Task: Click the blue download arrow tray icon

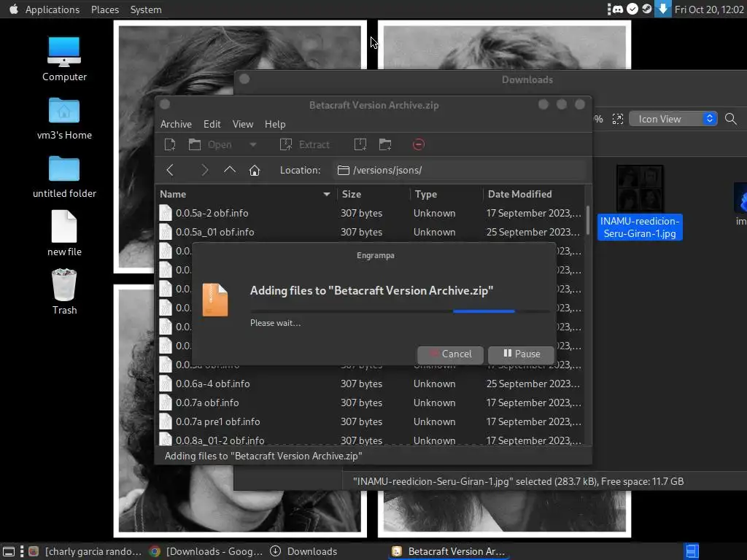Action: coord(662,9)
